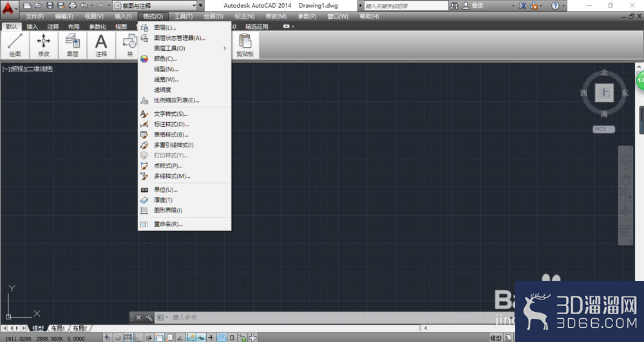This screenshot has width=644, height=342.
Task: Open the 草图与注释 workspace dropdown
Action: point(155,6)
